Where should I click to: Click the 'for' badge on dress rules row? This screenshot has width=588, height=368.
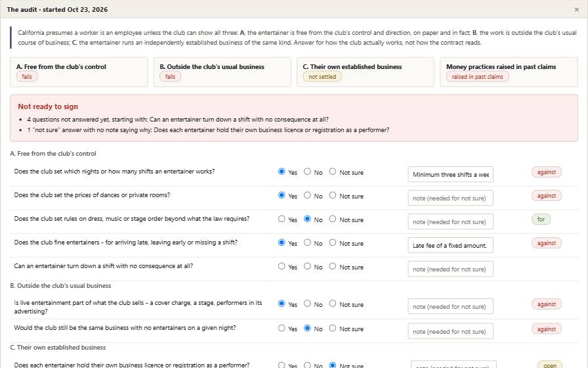click(x=541, y=219)
